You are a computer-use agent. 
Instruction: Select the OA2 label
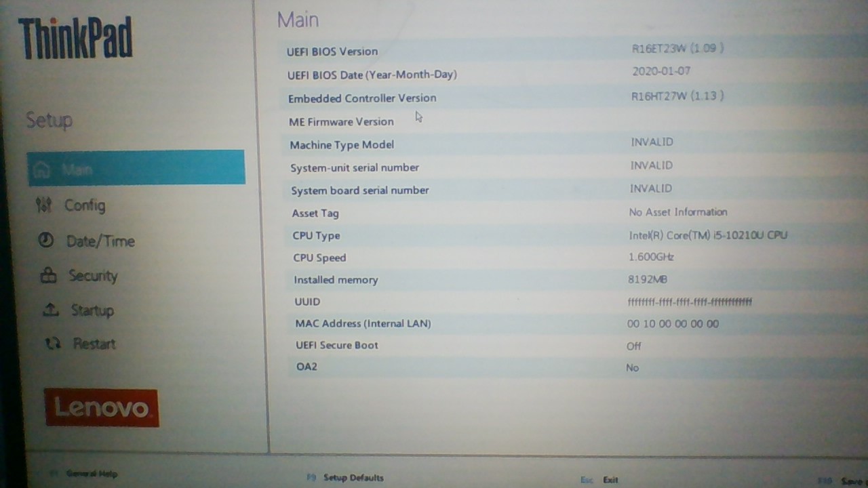pyautogui.click(x=307, y=367)
